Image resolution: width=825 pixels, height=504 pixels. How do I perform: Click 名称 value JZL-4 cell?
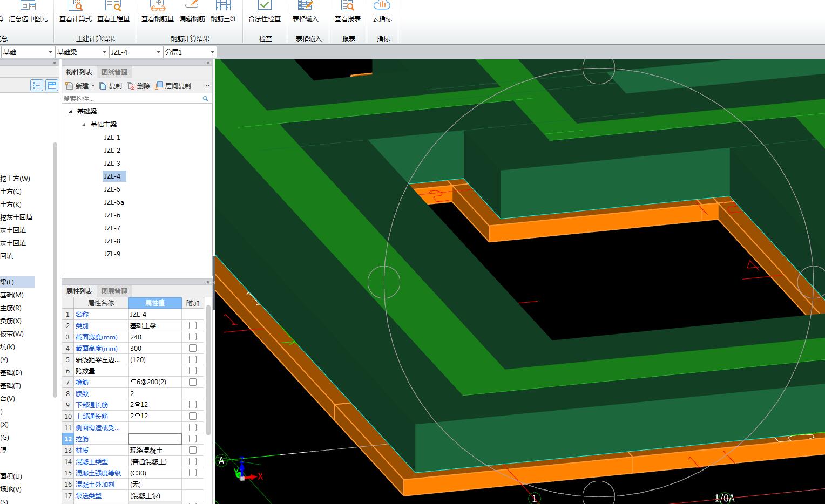point(155,314)
